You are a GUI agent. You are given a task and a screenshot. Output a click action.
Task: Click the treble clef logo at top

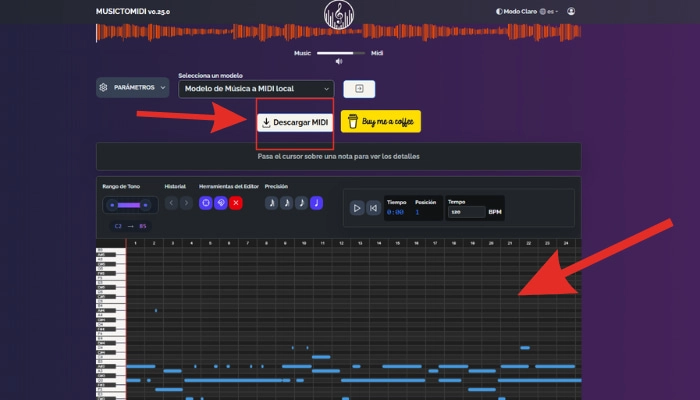339,14
